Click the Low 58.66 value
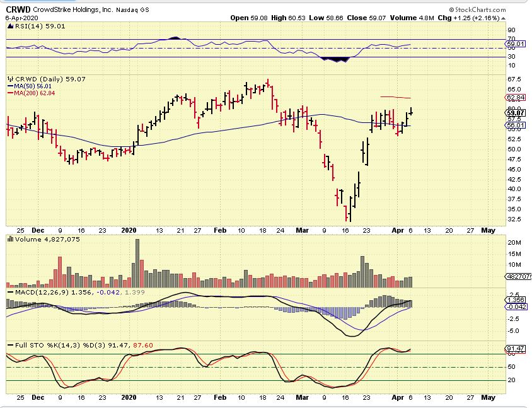 click(x=326, y=18)
